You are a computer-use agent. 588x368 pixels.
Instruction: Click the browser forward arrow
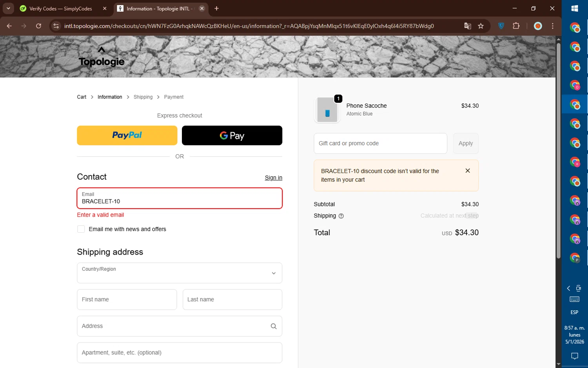coord(24,26)
